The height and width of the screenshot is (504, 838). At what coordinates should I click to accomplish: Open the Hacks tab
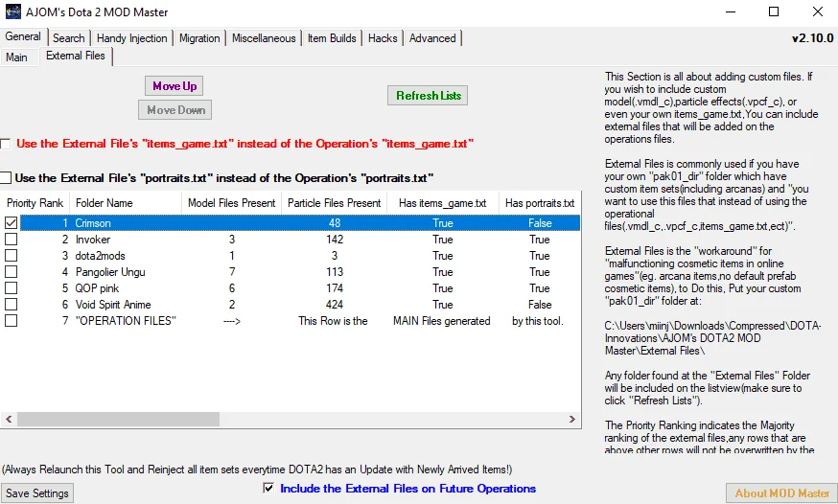tap(383, 38)
